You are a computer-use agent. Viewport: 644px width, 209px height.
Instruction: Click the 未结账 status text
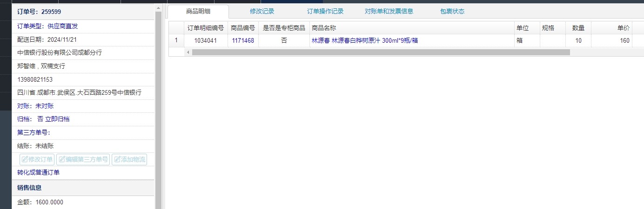tap(45, 145)
